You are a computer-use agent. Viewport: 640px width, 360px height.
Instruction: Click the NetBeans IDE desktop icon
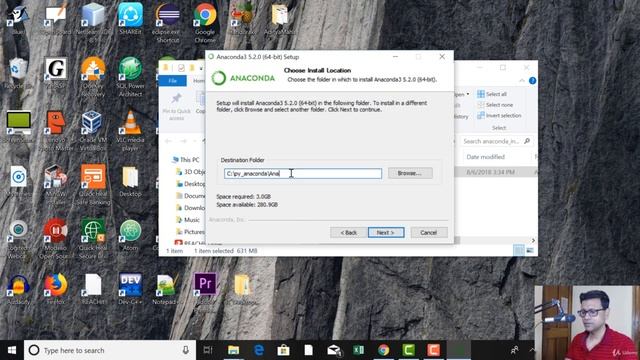(x=93, y=22)
